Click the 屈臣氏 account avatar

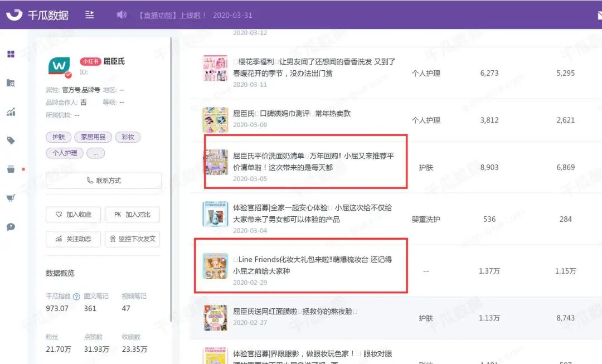(60, 67)
